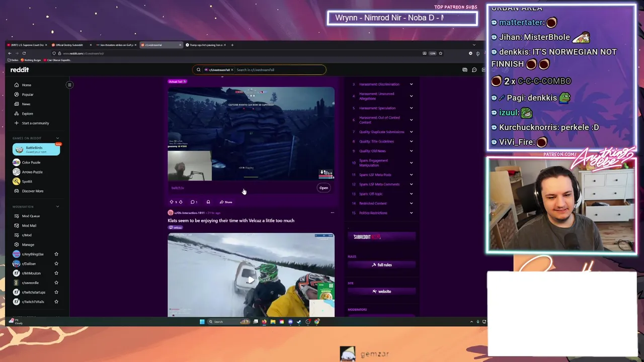This screenshot has height=362, width=644.
Task: Go to r/AnythingElse community
Action: 32,254
